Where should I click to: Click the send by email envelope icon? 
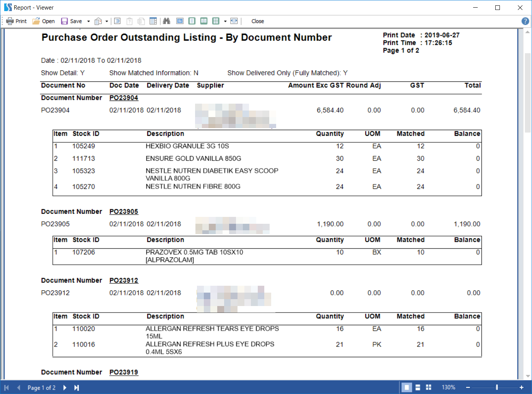pyautogui.click(x=98, y=21)
